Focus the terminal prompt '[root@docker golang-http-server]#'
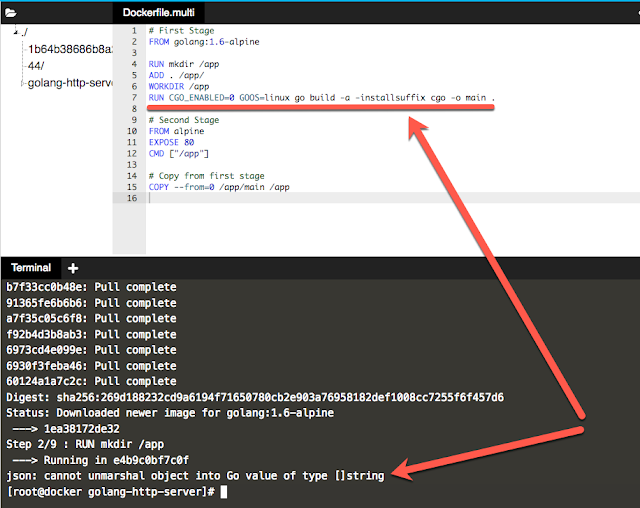The image size is (640, 508). coord(111,492)
